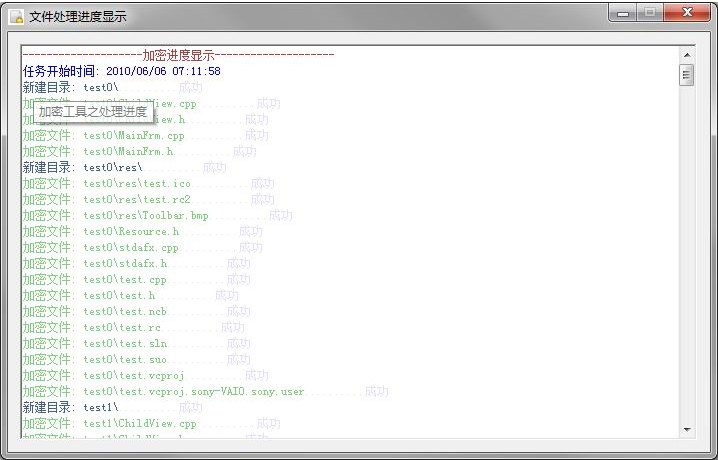Select the test0\test.suo line
The width and height of the screenshot is (718, 460).
[137, 360]
